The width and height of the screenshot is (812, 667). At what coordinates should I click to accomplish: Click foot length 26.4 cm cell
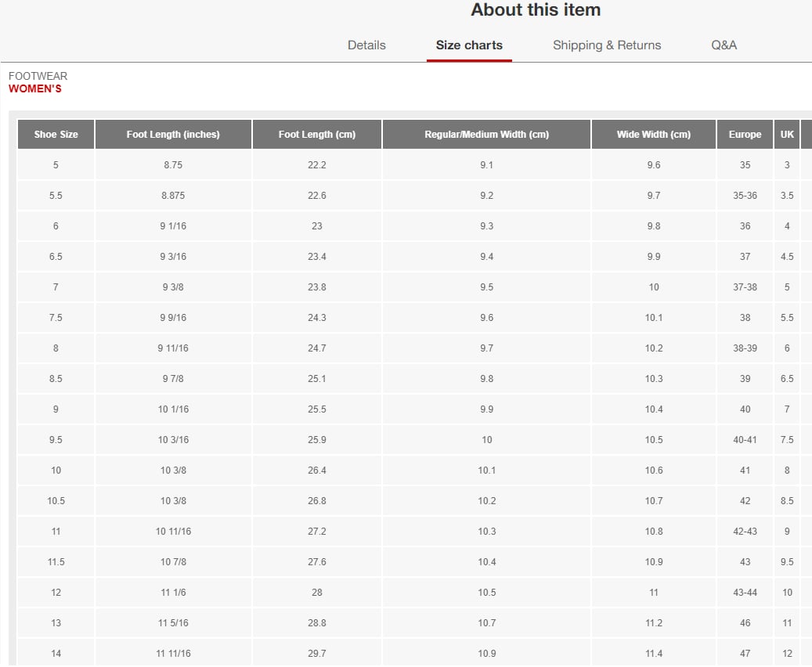point(317,471)
